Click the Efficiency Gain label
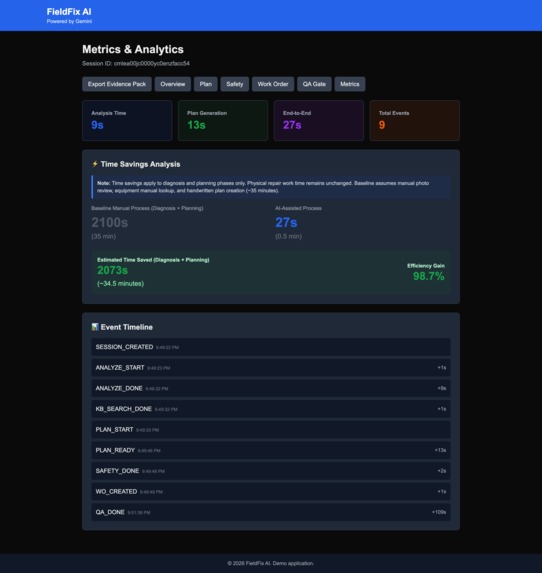 point(426,266)
